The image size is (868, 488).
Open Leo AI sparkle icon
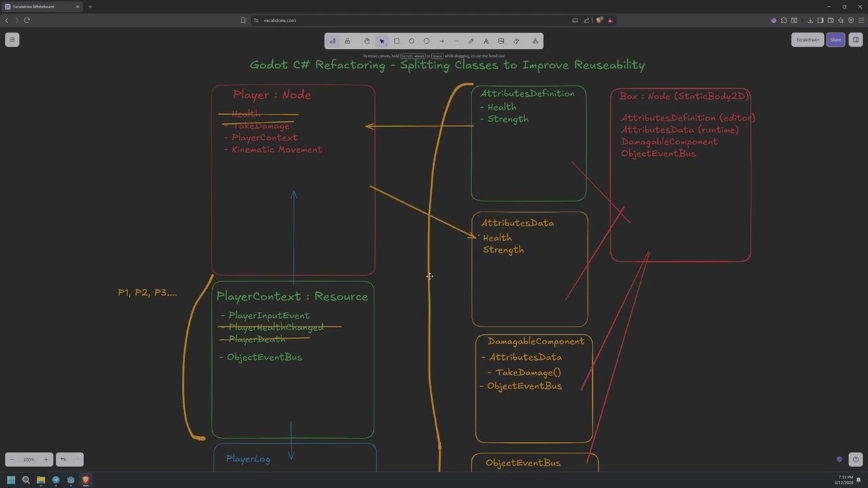pos(841,20)
